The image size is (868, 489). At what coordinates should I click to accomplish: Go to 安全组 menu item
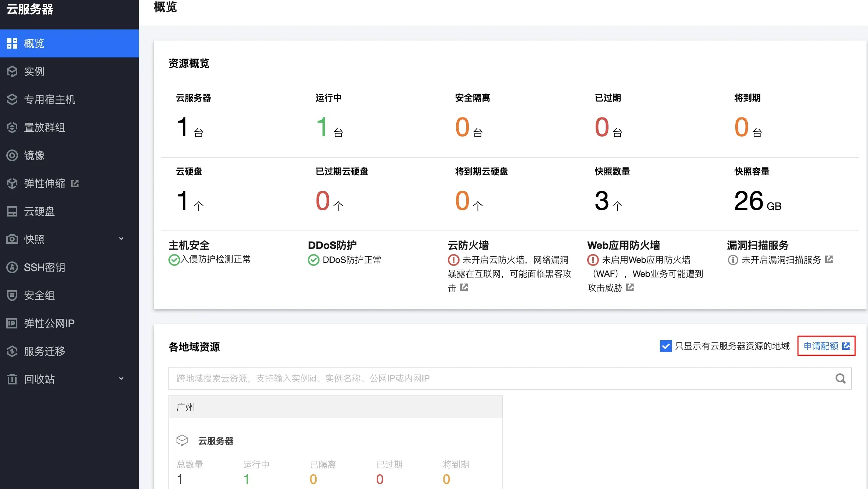click(x=69, y=295)
